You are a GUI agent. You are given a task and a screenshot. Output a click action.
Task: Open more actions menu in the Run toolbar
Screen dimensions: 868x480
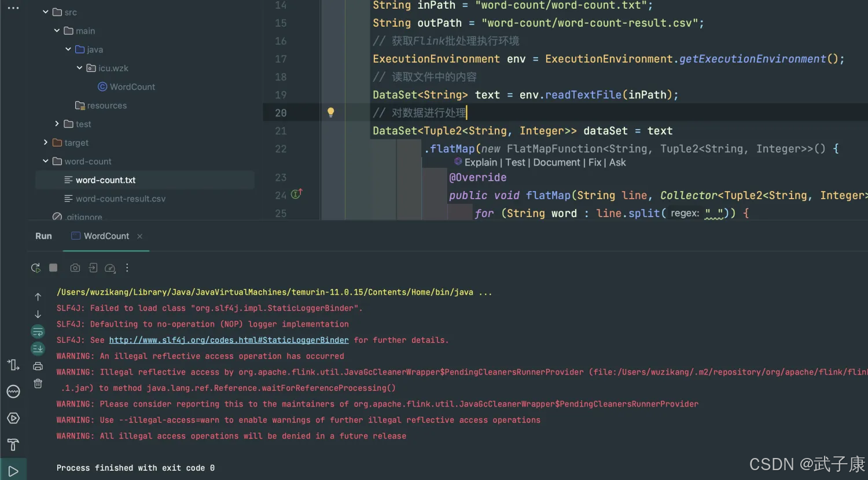coord(127,268)
